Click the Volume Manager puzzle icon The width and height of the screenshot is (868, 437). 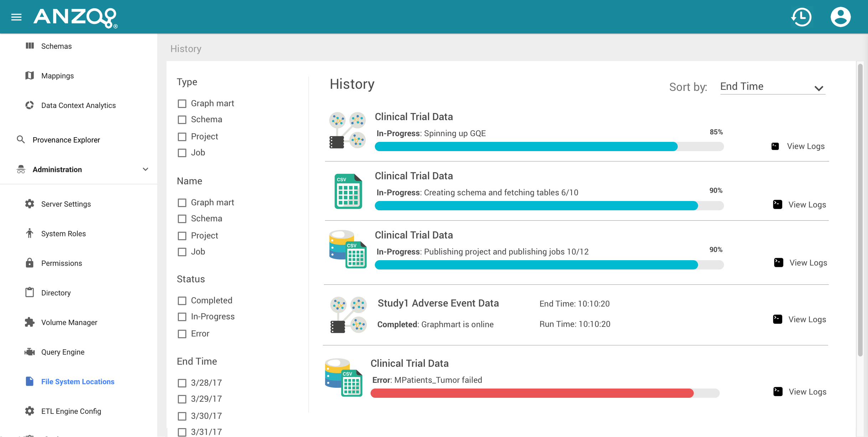[x=30, y=322]
